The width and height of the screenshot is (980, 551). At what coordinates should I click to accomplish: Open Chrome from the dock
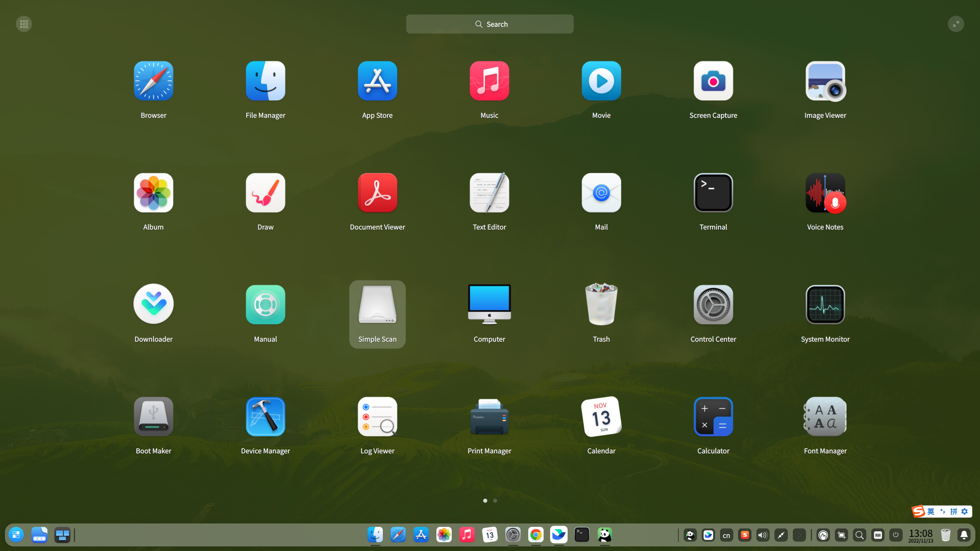click(536, 535)
